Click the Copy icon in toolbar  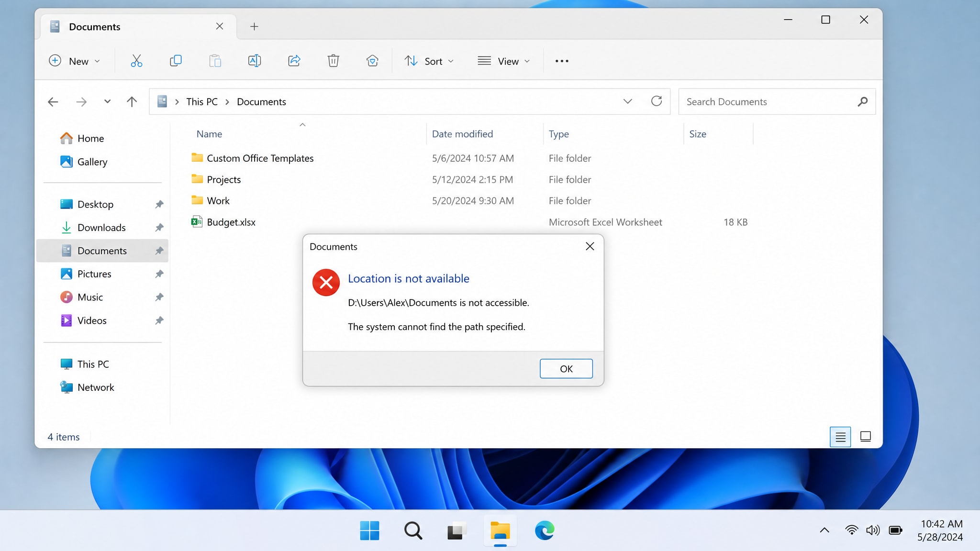click(176, 61)
